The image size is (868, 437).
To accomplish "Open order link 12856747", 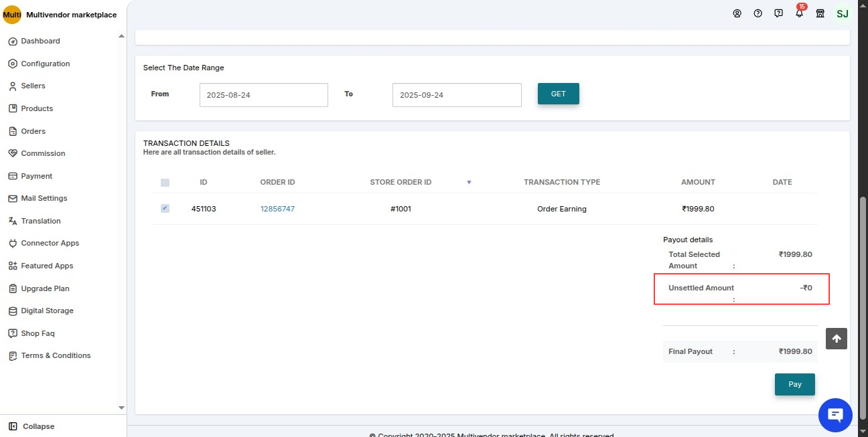I will pyautogui.click(x=277, y=208).
